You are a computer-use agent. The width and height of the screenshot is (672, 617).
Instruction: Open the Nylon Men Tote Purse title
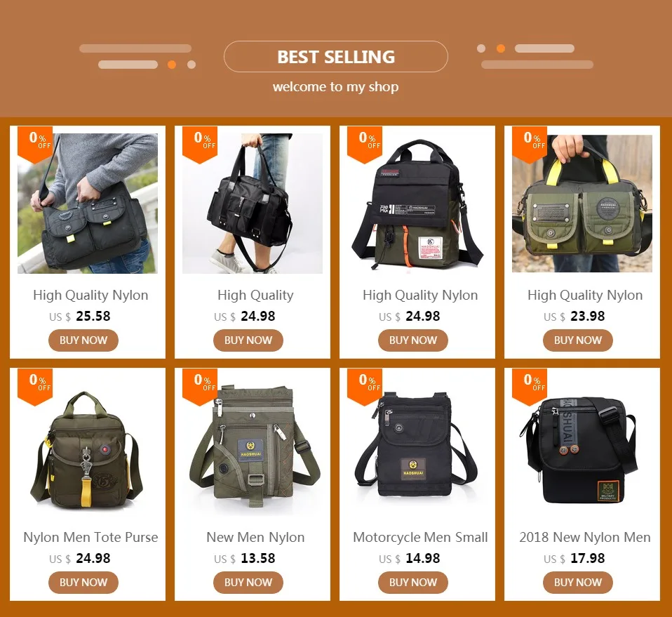(90, 537)
